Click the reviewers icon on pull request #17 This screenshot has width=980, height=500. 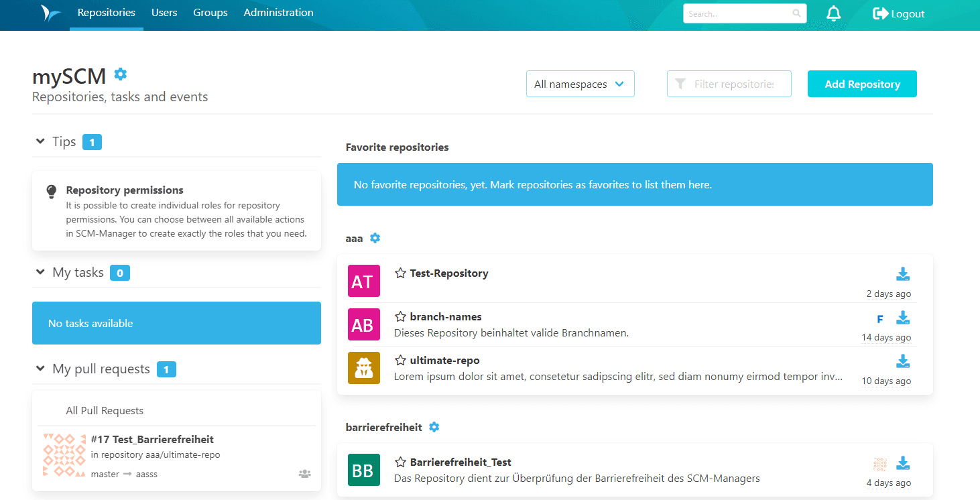pyautogui.click(x=304, y=473)
